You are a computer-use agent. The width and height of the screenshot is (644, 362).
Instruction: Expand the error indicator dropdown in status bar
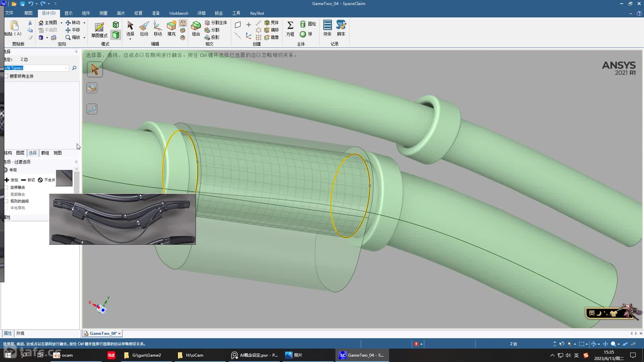[x=421, y=344]
